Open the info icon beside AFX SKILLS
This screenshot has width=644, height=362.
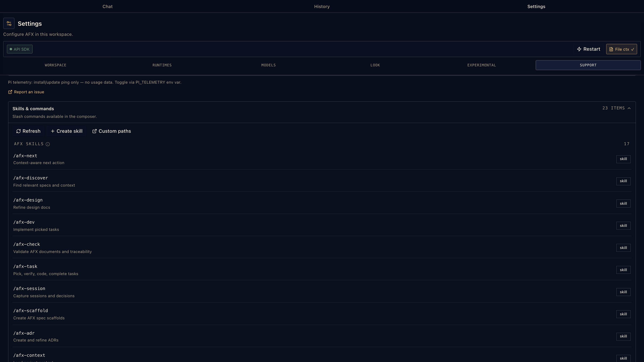click(48, 144)
